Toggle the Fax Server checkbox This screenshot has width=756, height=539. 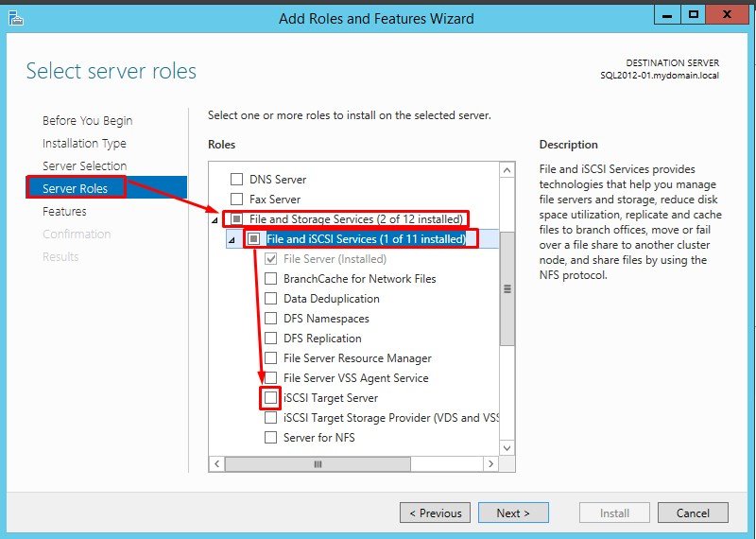pos(237,200)
